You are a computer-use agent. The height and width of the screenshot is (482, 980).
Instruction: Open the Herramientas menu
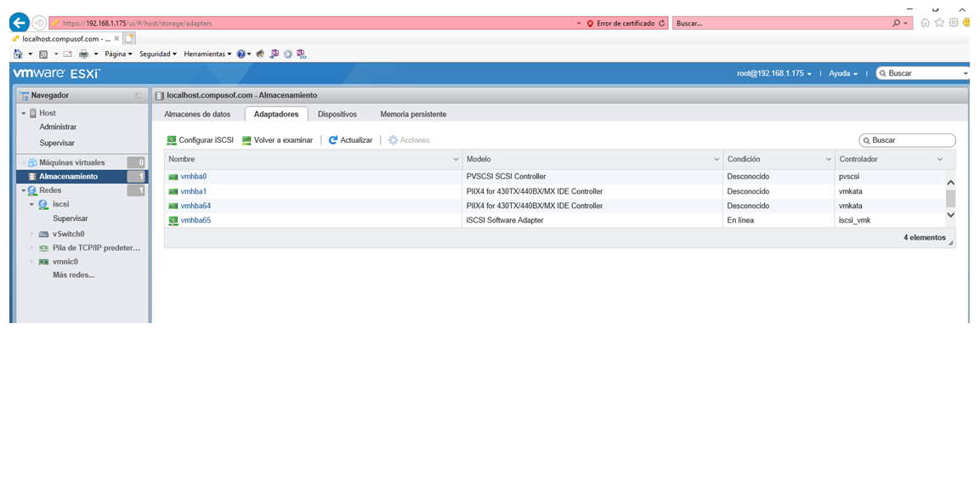[207, 54]
